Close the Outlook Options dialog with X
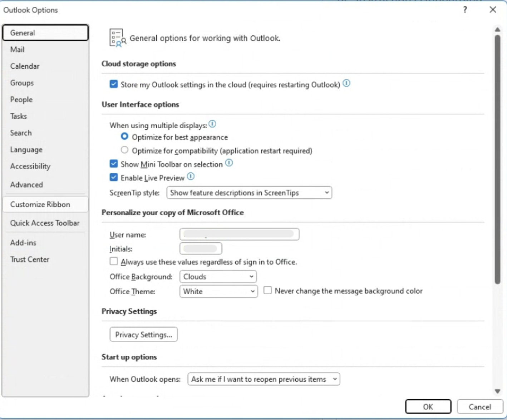Image resolution: width=507 pixels, height=420 pixels. point(493,10)
